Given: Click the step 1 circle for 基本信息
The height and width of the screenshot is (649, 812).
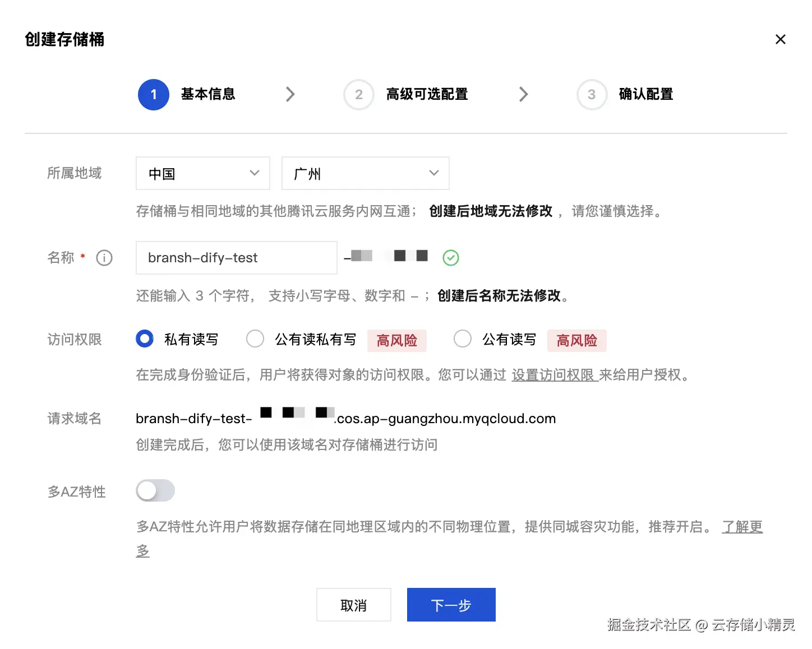Looking at the screenshot, I should [153, 95].
